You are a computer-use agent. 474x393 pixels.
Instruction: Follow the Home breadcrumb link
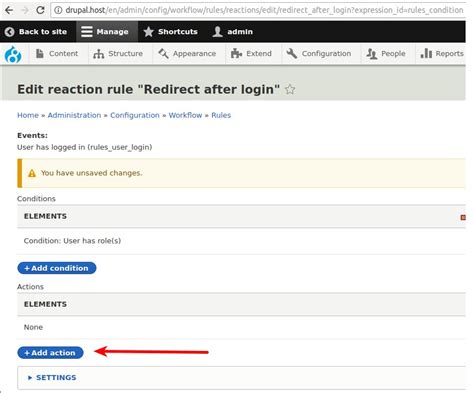point(28,115)
